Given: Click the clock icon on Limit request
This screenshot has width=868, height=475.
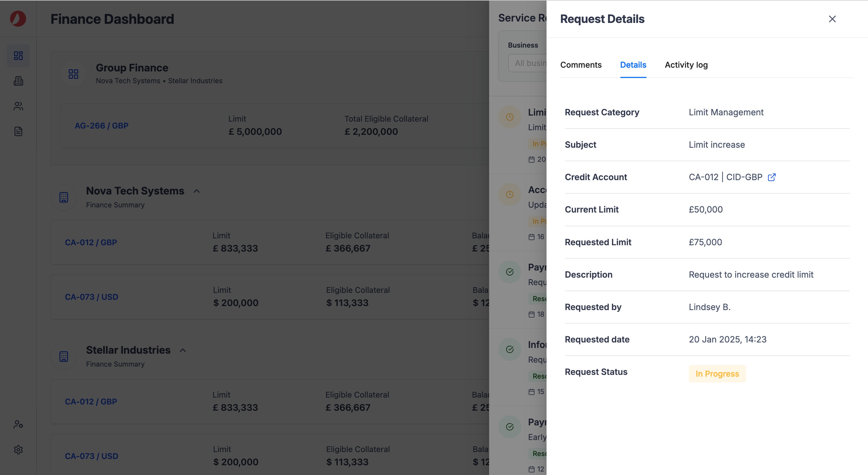Looking at the screenshot, I should (509, 117).
